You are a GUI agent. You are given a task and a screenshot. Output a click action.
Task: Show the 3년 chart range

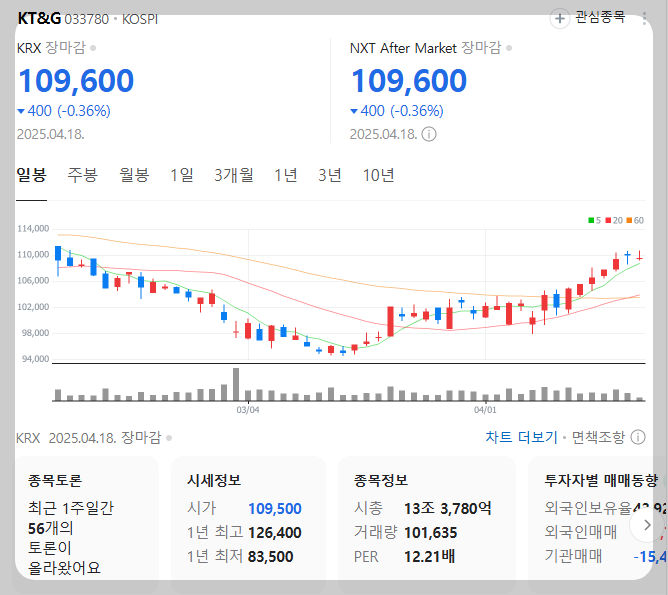point(330,175)
